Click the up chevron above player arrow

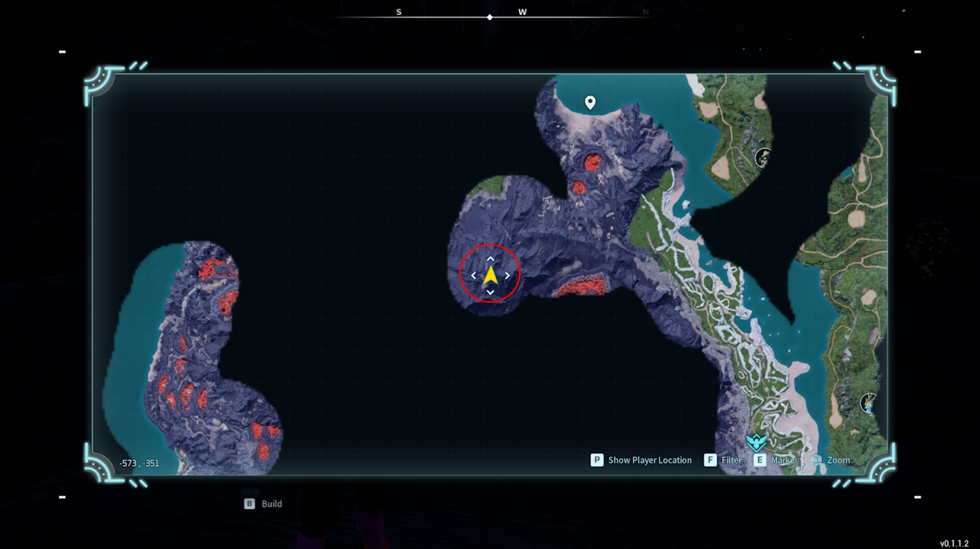click(491, 257)
